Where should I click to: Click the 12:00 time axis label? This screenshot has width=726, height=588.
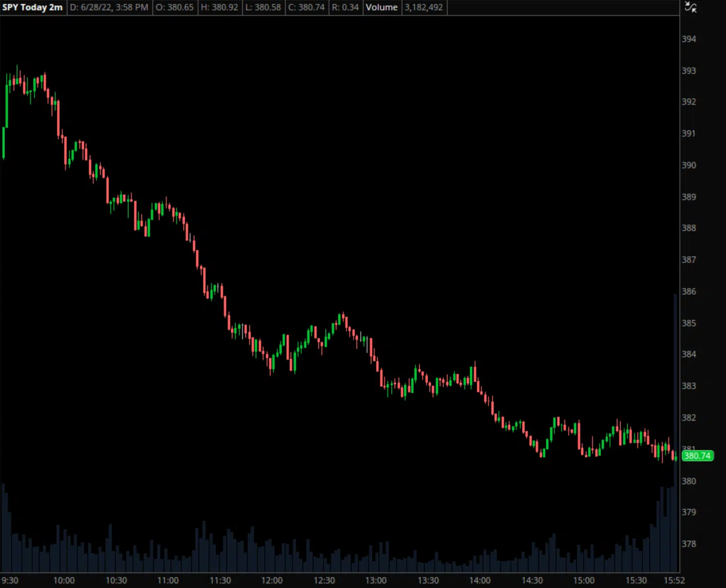tap(272, 581)
